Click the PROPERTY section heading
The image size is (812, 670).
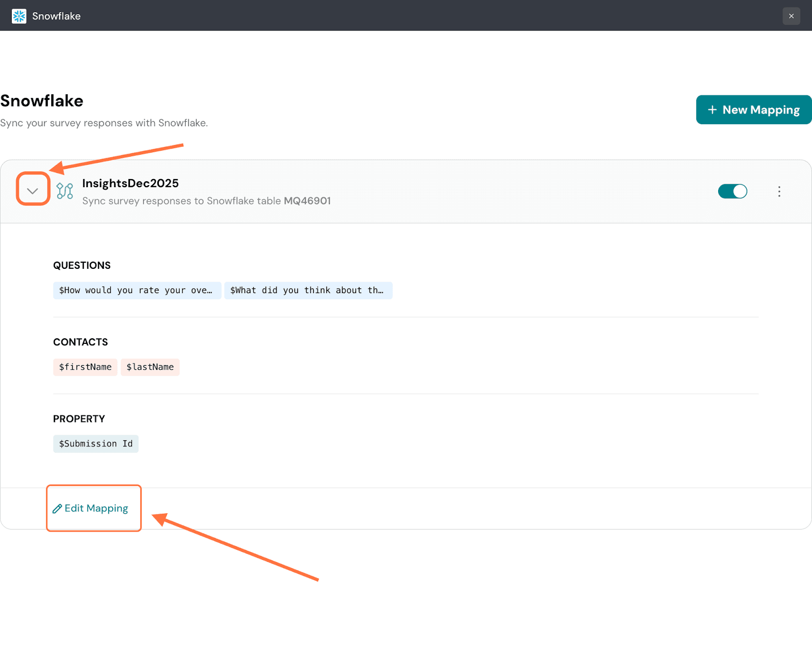pos(79,418)
